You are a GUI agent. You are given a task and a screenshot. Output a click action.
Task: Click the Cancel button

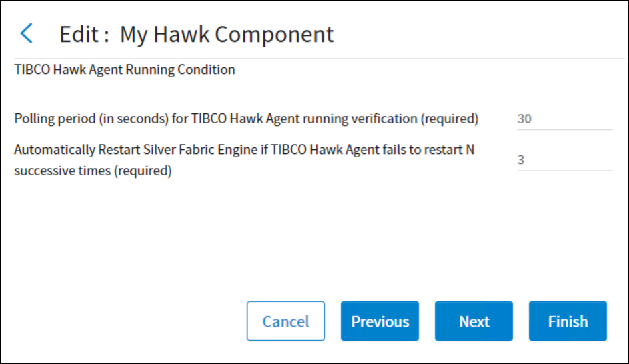(285, 321)
